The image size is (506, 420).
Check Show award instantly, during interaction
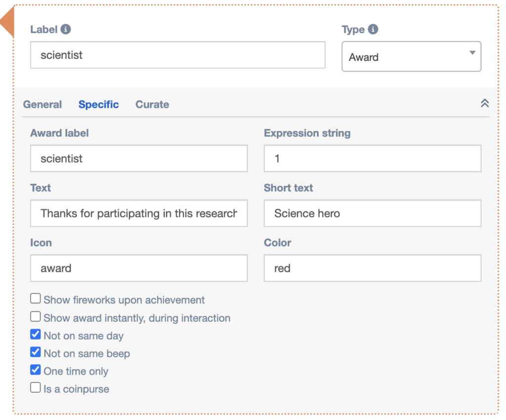36,317
